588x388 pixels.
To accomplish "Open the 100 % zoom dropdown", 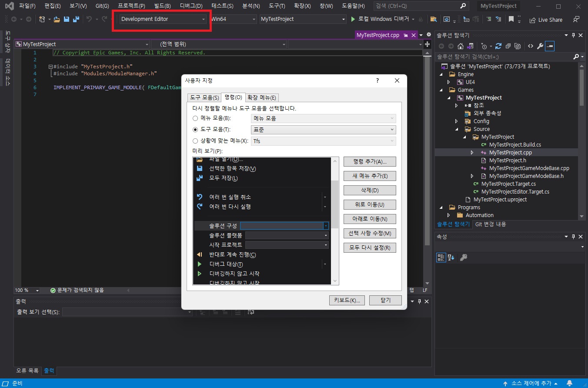I will 27,290.
